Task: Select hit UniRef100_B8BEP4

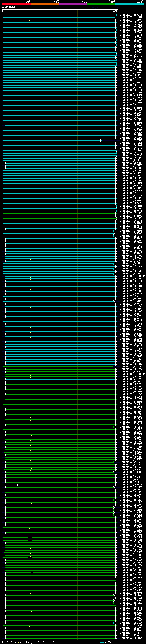Action: (131, 402)
